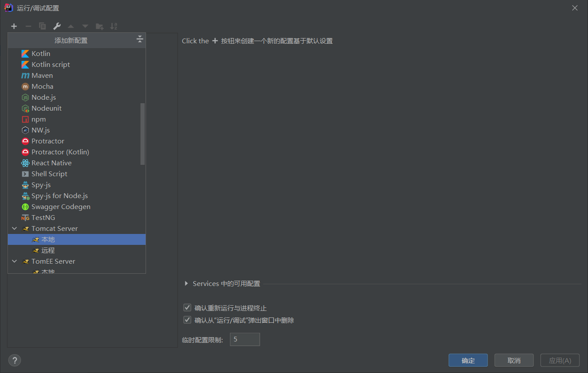
Task: Click the NW.js icon
Action: point(25,130)
